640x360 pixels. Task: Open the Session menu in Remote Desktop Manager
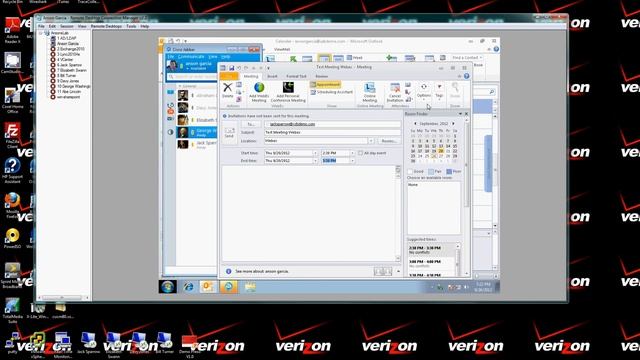[67, 26]
